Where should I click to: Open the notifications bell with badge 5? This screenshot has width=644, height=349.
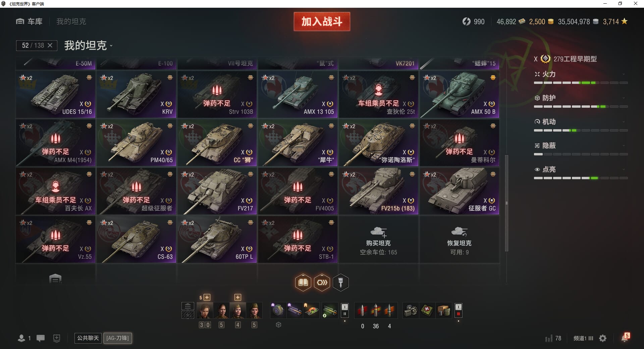pyautogui.click(x=625, y=338)
